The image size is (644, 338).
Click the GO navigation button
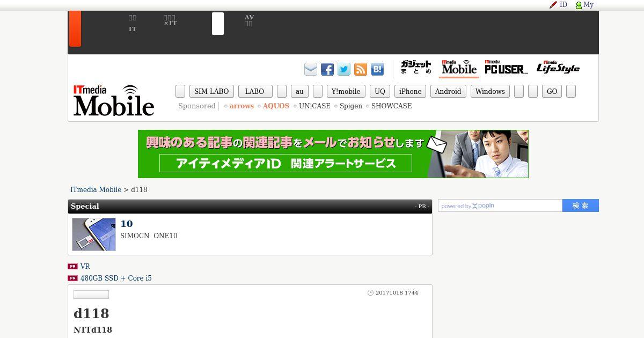pyautogui.click(x=552, y=91)
